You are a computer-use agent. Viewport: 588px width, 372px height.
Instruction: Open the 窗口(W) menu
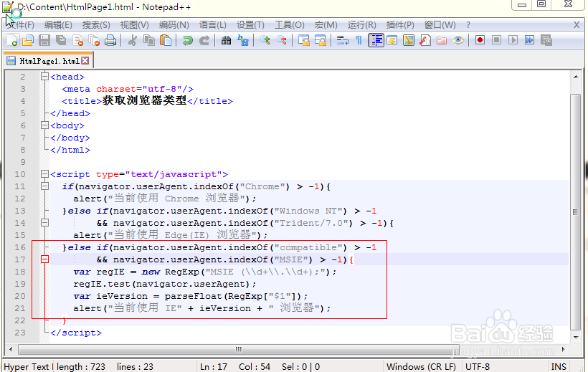(x=440, y=25)
